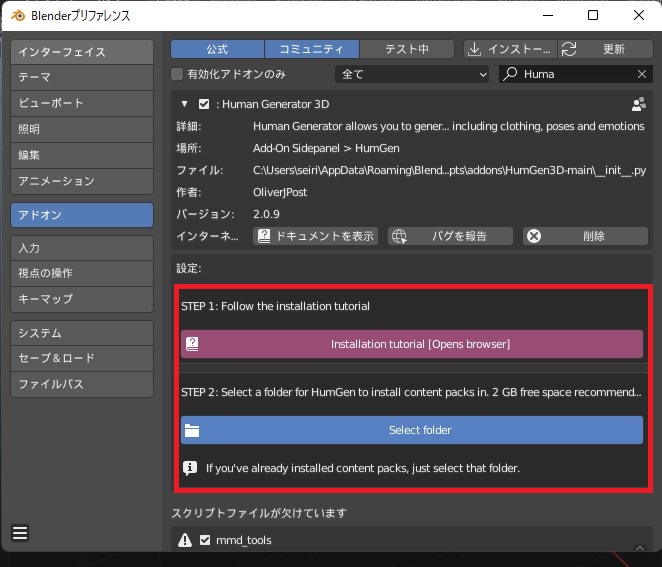Click the scroll up chevron at bottom right

(x=640, y=548)
